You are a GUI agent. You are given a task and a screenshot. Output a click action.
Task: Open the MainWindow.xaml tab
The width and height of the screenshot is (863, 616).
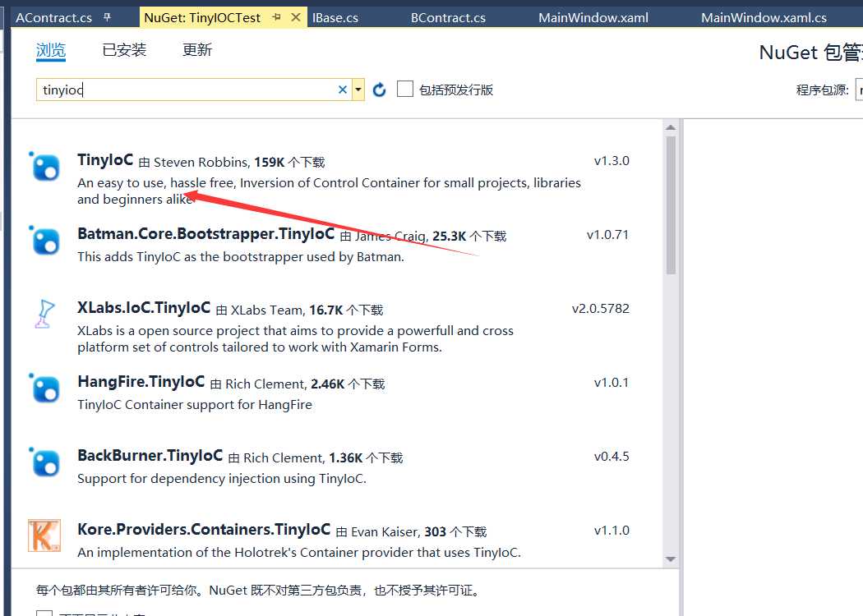point(593,17)
